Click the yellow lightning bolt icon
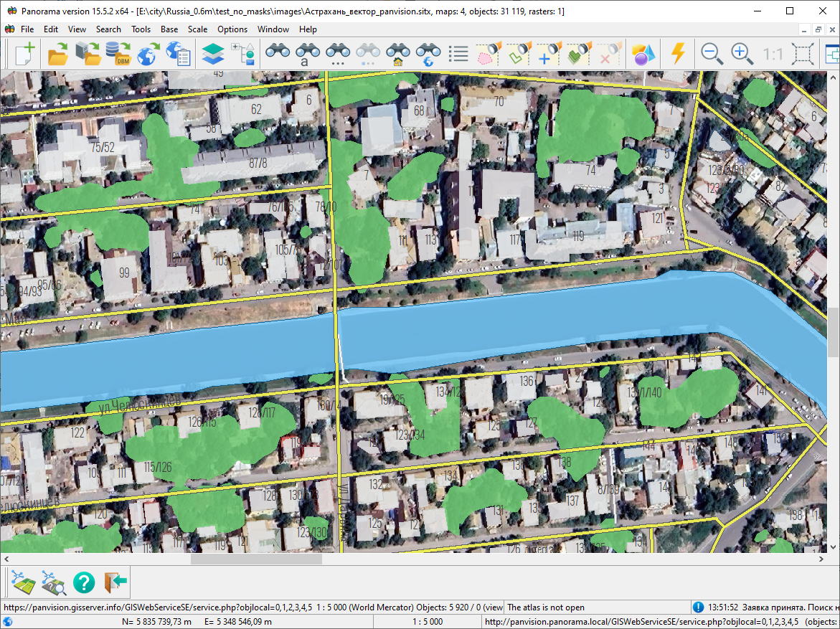Image resolution: width=840 pixels, height=629 pixels. coord(678,54)
